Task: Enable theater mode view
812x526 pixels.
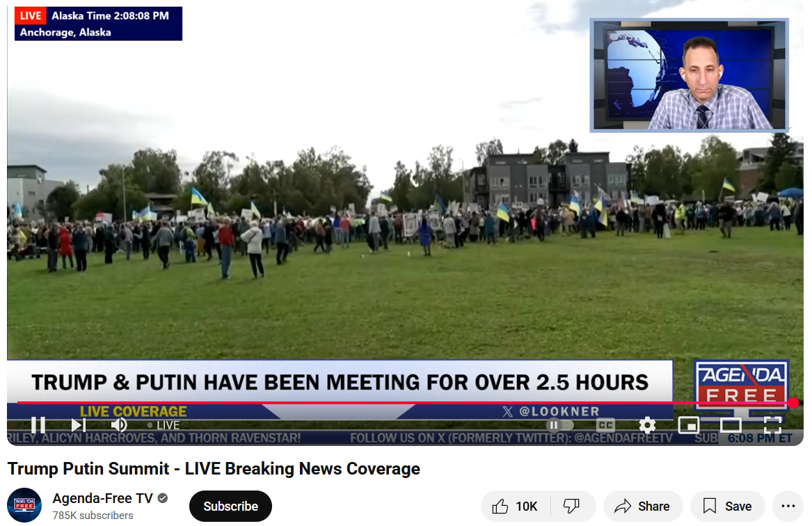Action: tap(730, 425)
